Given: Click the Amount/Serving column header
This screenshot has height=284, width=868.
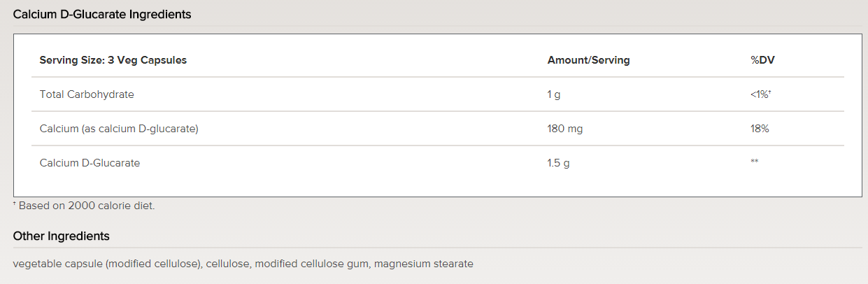Looking at the screenshot, I should [x=588, y=60].
